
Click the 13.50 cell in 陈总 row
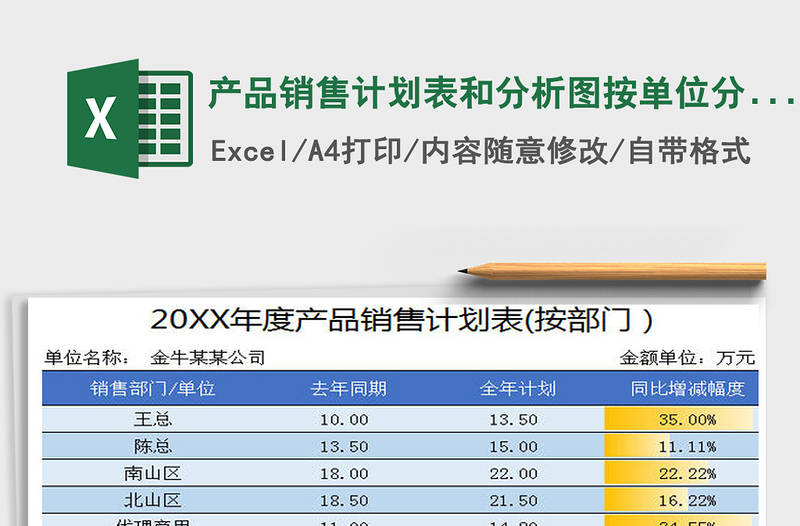tap(344, 446)
